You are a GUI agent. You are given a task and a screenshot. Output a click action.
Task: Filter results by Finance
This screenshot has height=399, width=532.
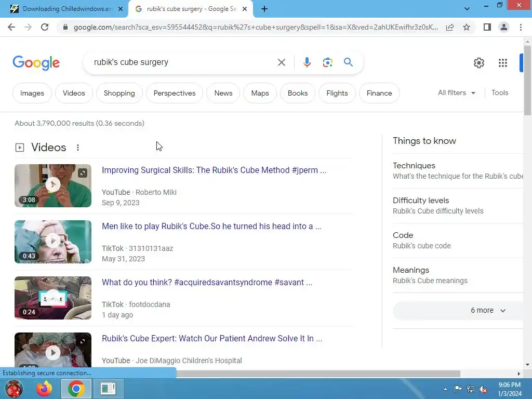tap(379, 93)
